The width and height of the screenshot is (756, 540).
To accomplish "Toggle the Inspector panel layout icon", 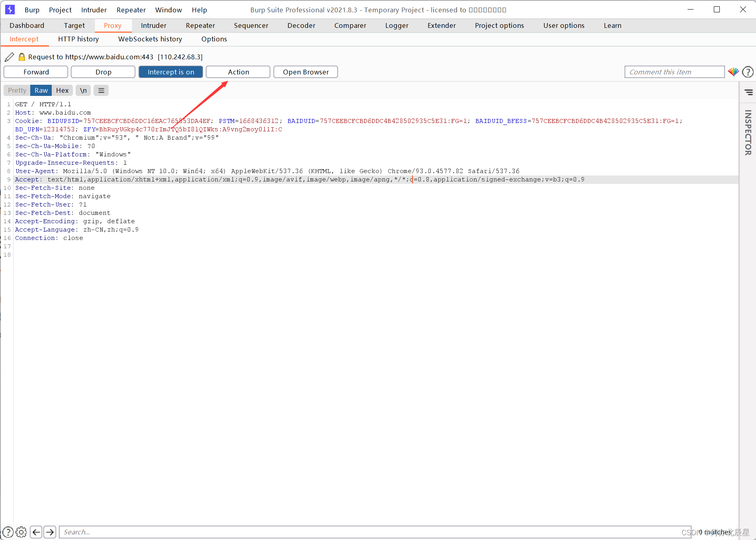I will click(x=748, y=92).
